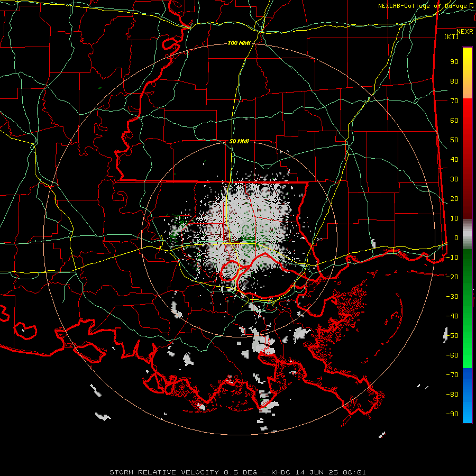Click the -80 value on the velocity scale
Image resolution: width=476 pixels, height=476 pixels.
point(452,395)
